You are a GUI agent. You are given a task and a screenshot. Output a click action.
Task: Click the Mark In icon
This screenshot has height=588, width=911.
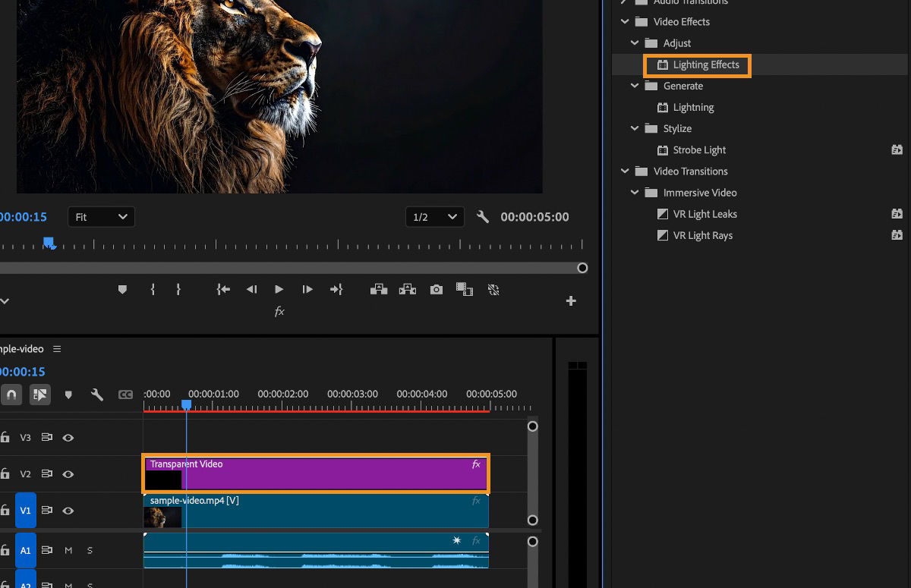(x=153, y=289)
